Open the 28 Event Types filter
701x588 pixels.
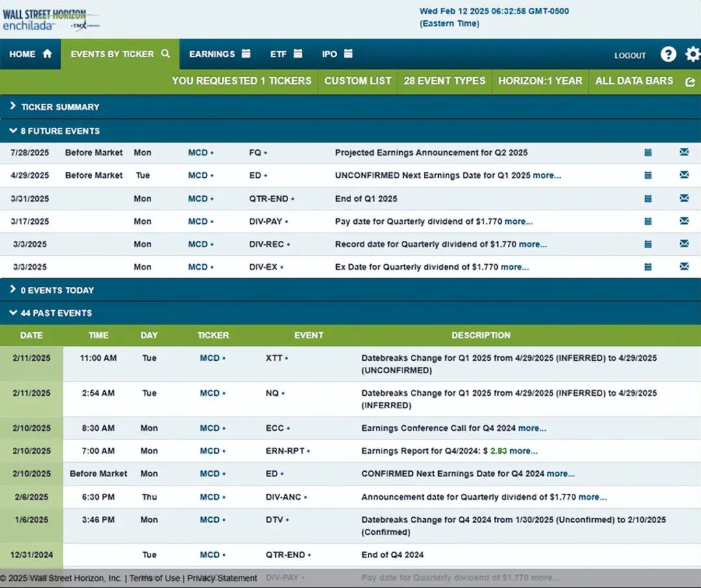[445, 81]
